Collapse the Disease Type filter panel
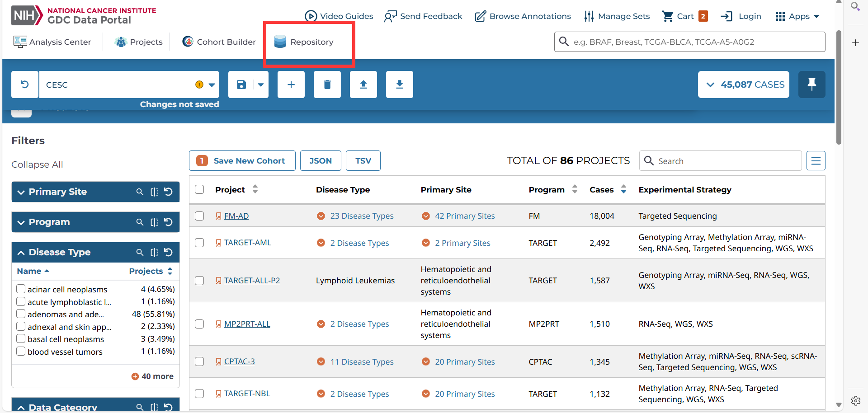868x413 pixels. [21, 253]
